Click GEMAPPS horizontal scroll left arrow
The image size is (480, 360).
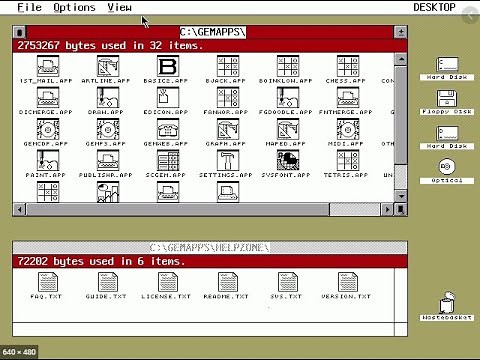tap(20, 209)
